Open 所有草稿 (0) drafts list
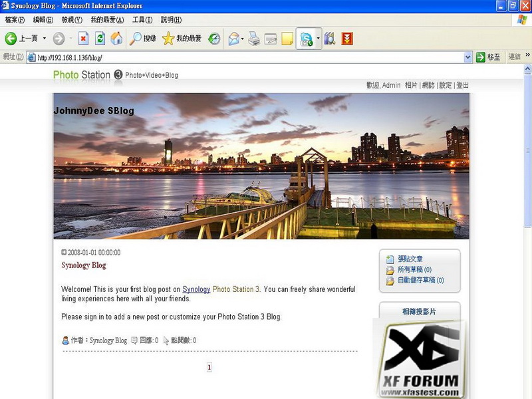 point(414,269)
